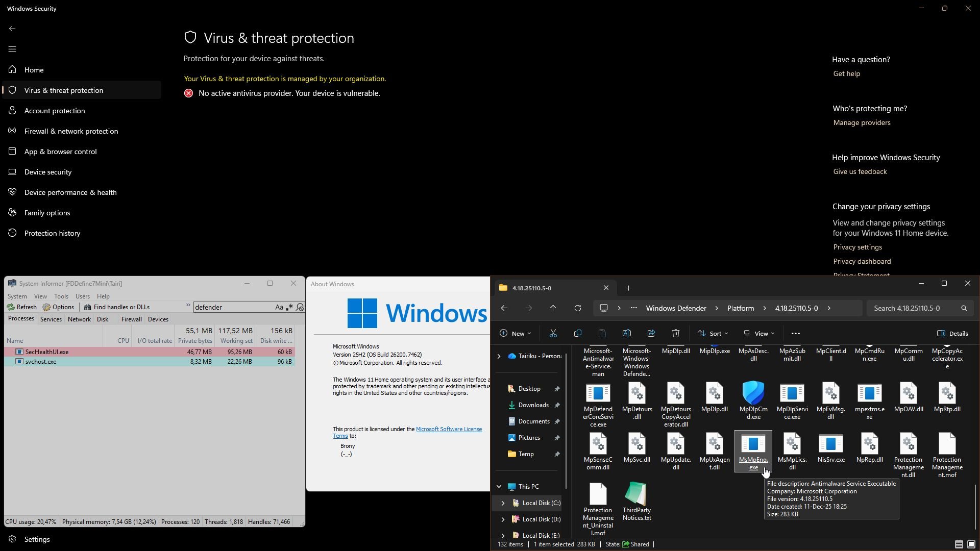The image size is (980, 551).
Task: Open Options in System Informer toolbar
Action: [59, 307]
